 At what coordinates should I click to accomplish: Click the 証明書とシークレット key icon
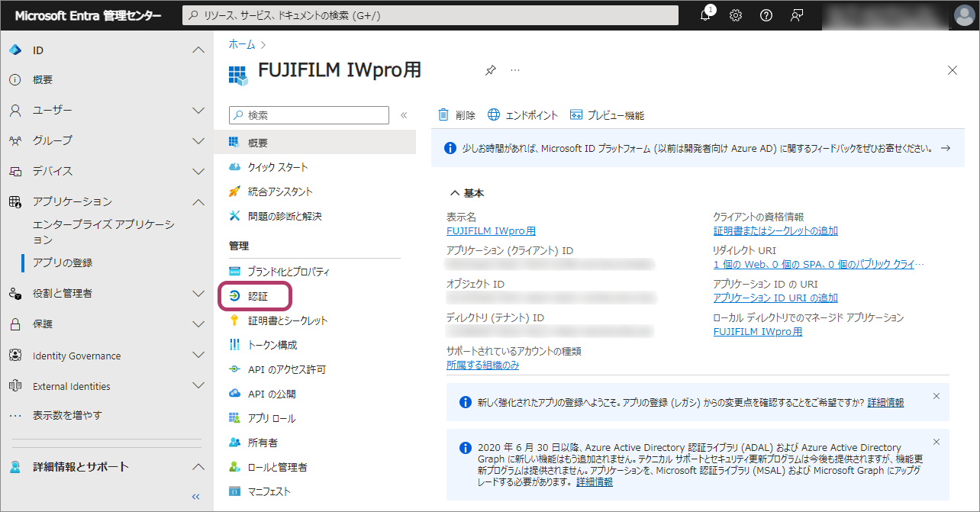(x=235, y=320)
